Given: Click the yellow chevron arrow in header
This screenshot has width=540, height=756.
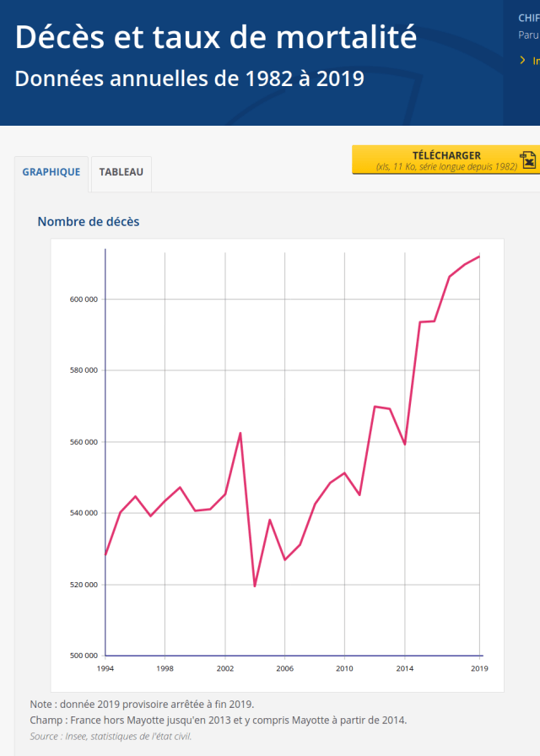Looking at the screenshot, I should (x=523, y=61).
